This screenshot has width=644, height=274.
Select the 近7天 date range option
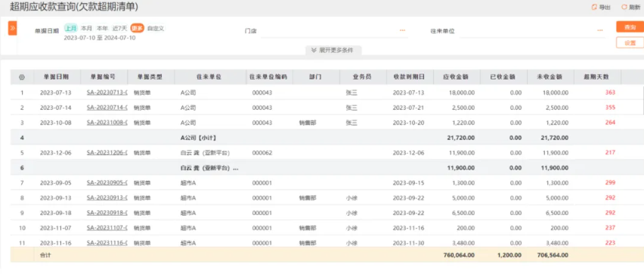coord(120,29)
